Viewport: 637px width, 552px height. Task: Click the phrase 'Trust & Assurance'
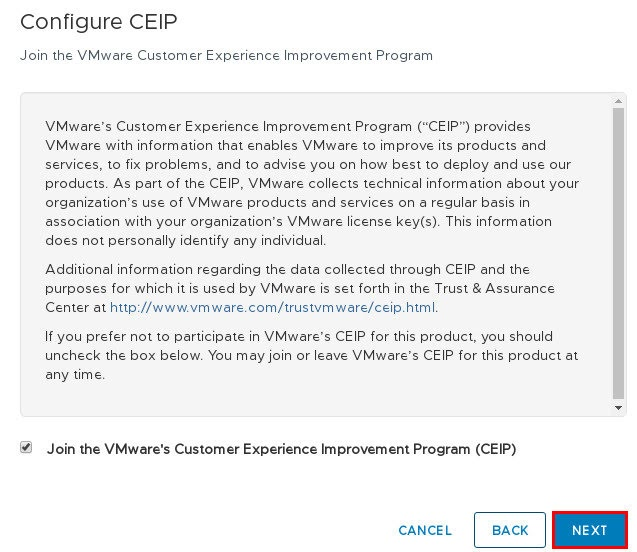click(494, 288)
